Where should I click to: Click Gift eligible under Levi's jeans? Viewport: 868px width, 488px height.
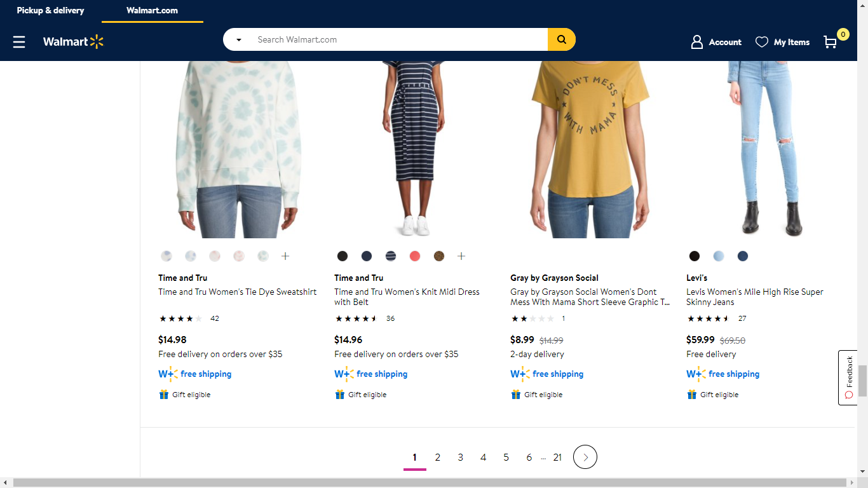point(712,395)
